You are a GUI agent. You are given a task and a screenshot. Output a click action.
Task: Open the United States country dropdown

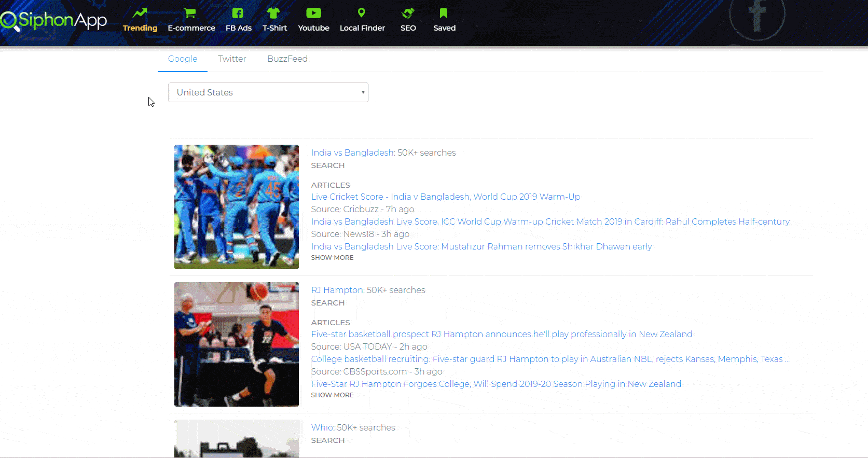[268, 92]
